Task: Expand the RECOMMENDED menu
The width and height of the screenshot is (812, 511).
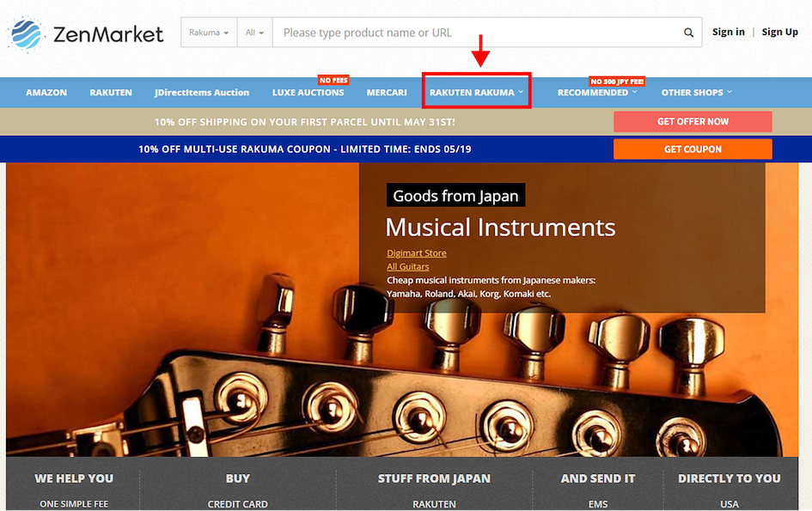Action: coord(597,93)
